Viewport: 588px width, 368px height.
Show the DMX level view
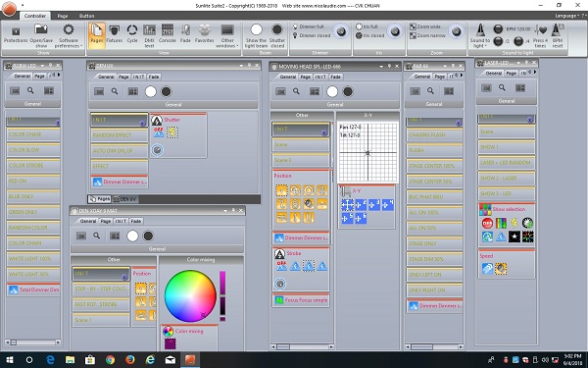[x=149, y=35]
